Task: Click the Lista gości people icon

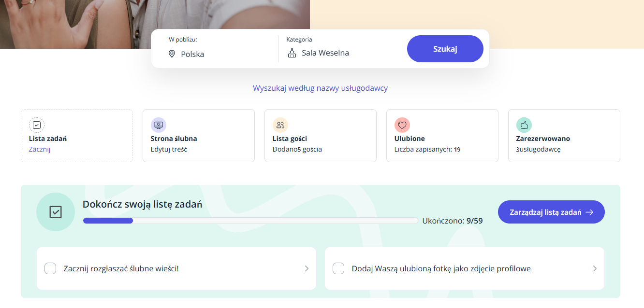Action: pos(280,125)
